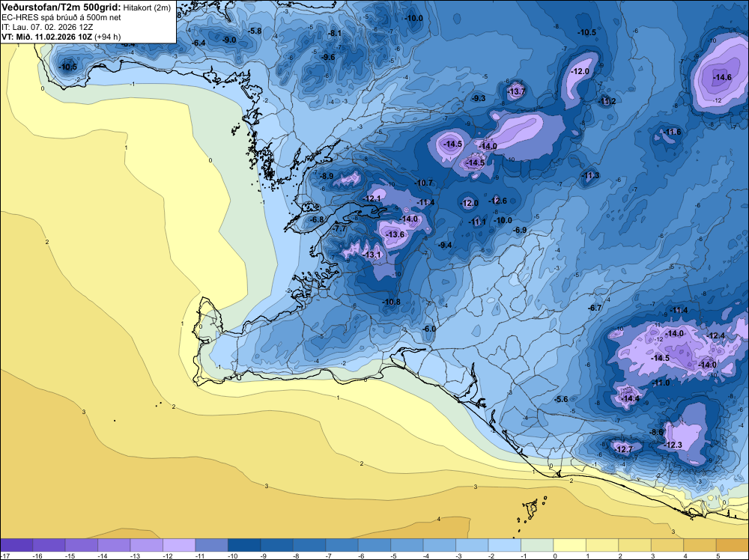Click the -12.4 temperature label
The height and width of the screenshot is (560, 749).
716,335
